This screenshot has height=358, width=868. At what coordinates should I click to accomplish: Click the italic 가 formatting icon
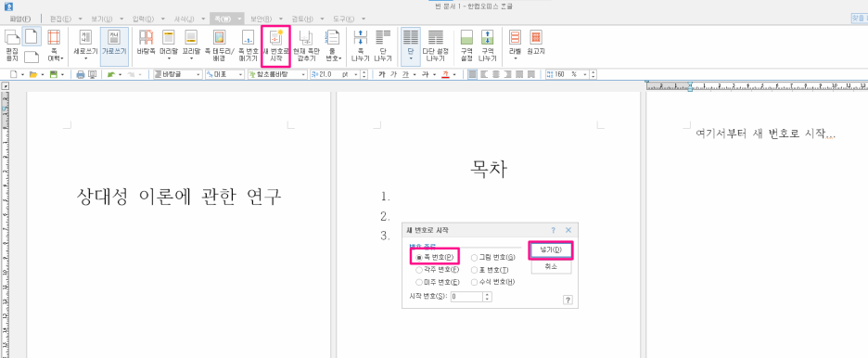click(x=393, y=74)
